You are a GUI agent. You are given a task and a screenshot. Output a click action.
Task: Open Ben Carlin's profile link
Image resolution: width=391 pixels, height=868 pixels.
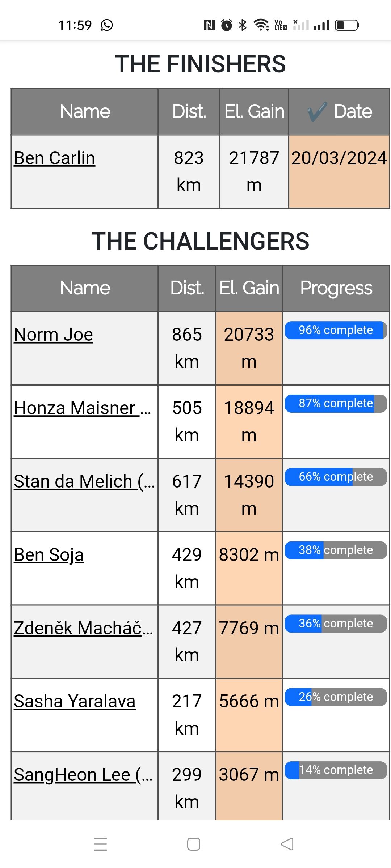coord(55,158)
